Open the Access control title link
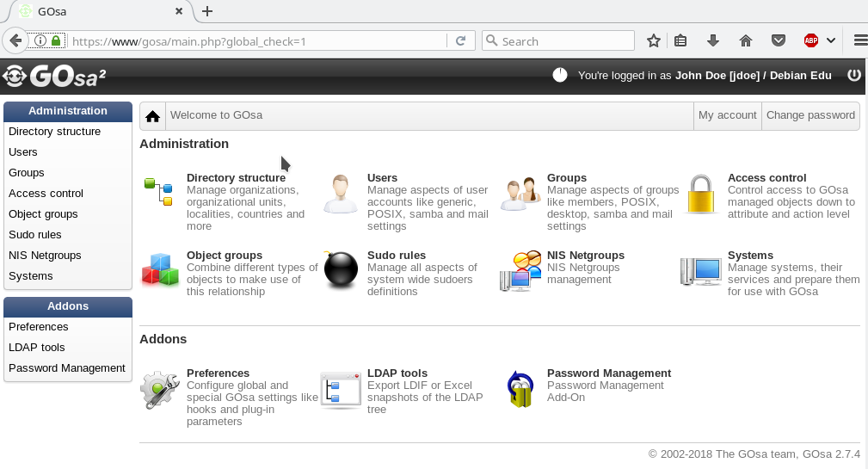This screenshot has width=868, height=469. [766, 178]
